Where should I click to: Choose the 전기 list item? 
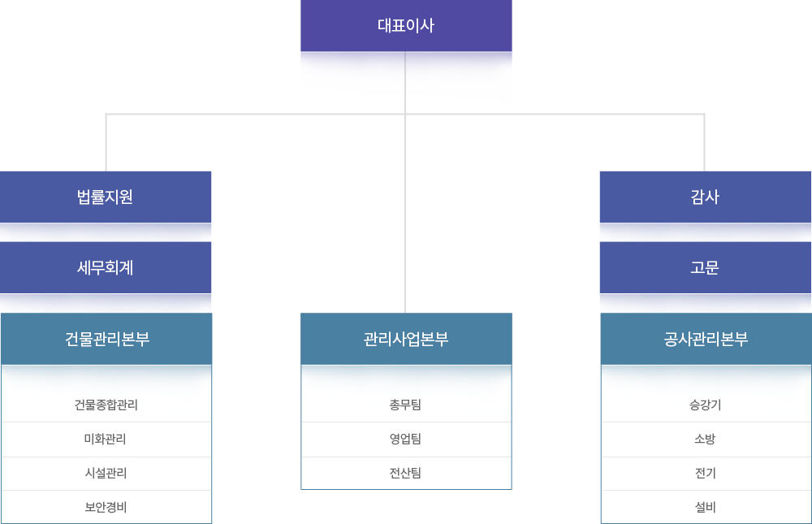(x=706, y=473)
